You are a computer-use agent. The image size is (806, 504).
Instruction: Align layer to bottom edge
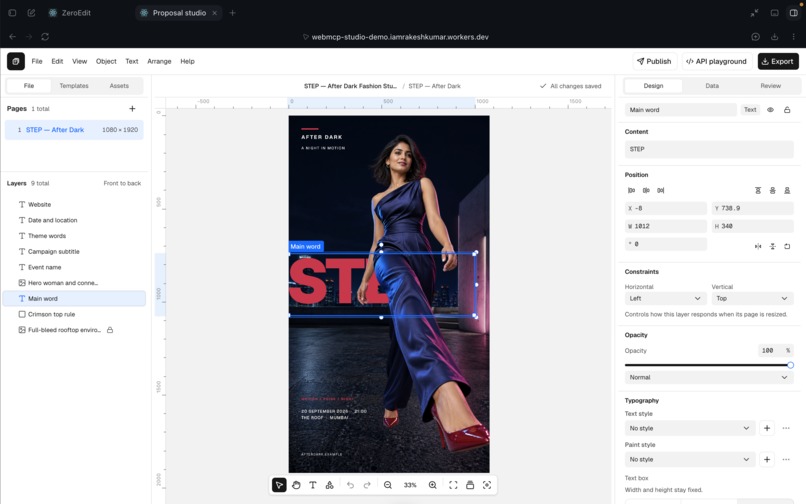coord(787,190)
